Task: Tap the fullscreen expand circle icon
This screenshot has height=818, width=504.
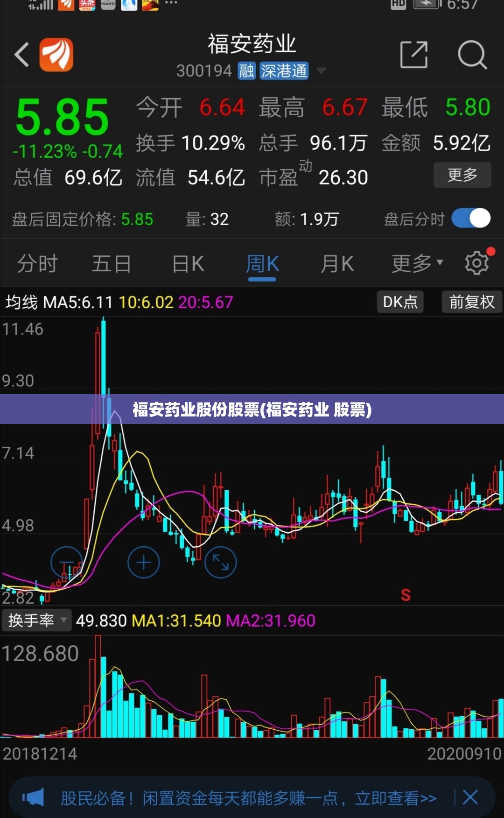Action: pos(221,563)
